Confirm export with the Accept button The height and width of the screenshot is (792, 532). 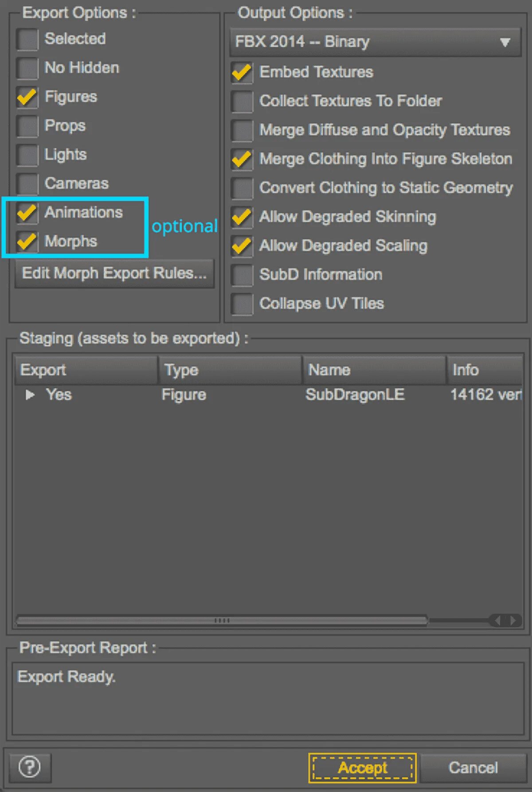(363, 768)
